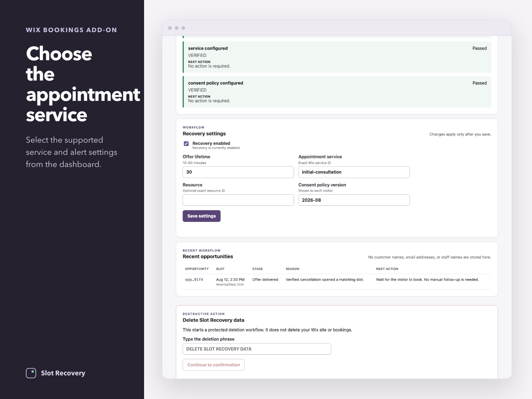Click the "Choose the appointment service" headline
This screenshot has height=399, width=532.
pyautogui.click(x=83, y=84)
